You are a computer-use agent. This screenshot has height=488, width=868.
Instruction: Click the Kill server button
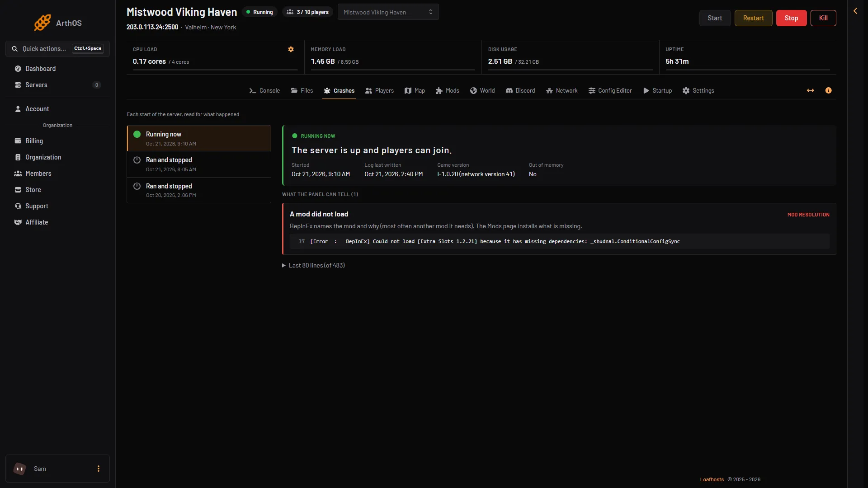823,18
